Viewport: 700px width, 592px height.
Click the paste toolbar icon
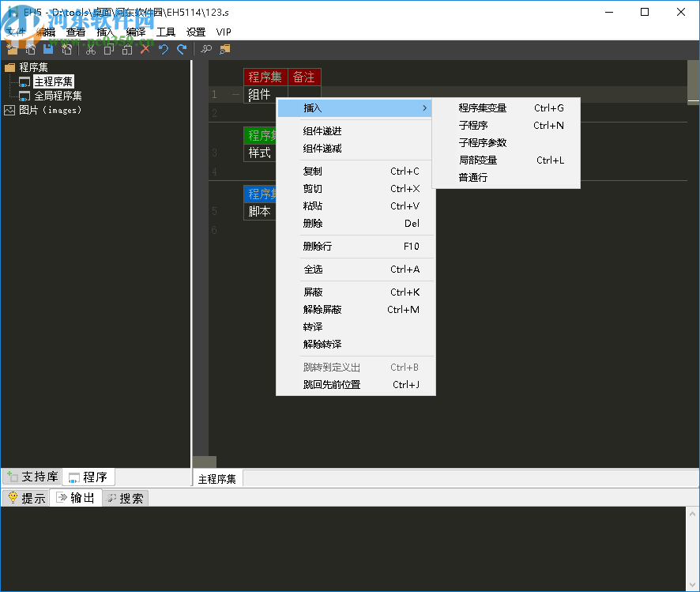coord(126,49)
